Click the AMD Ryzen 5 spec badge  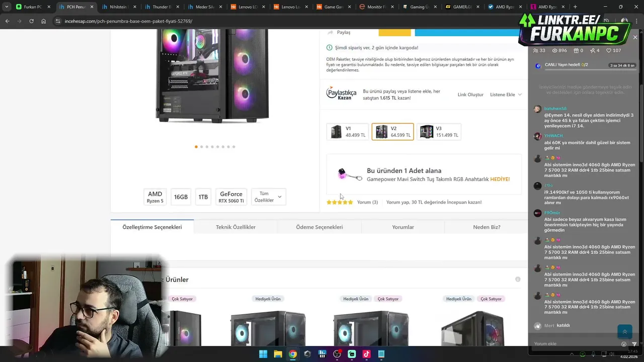click(x=155, y=197)
